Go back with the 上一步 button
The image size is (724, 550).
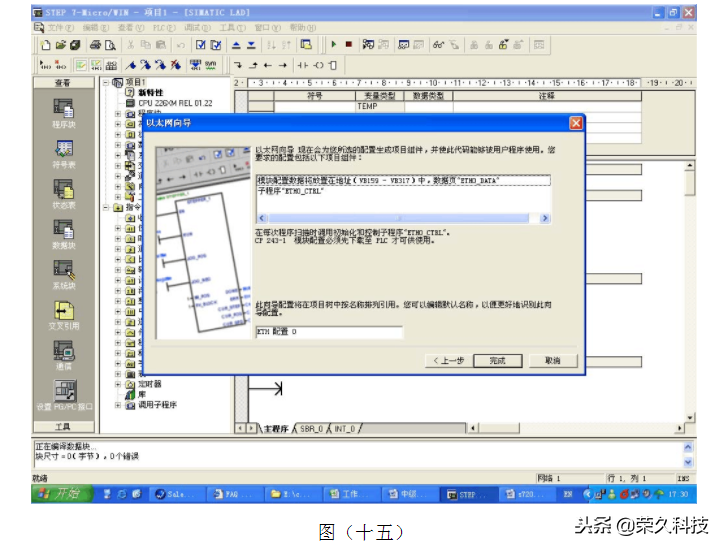[447, 360]
